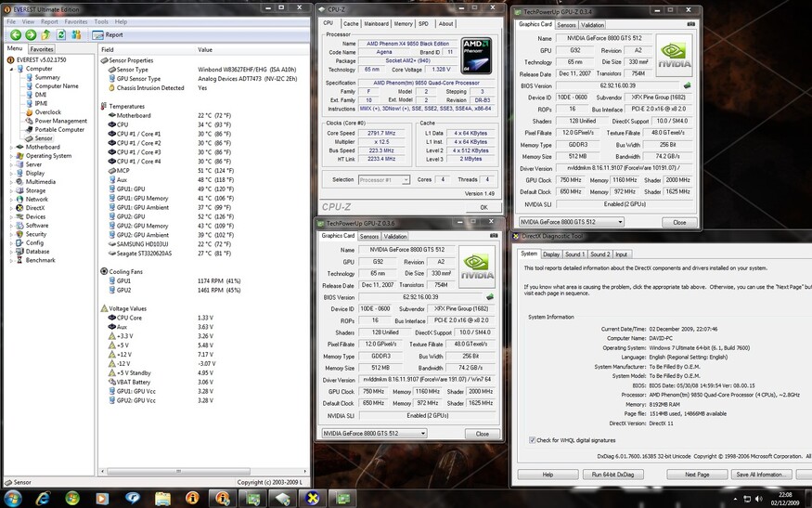Expand the Benchmark tree node
Viewport: 812px width, 508px height.
(11, 260)
